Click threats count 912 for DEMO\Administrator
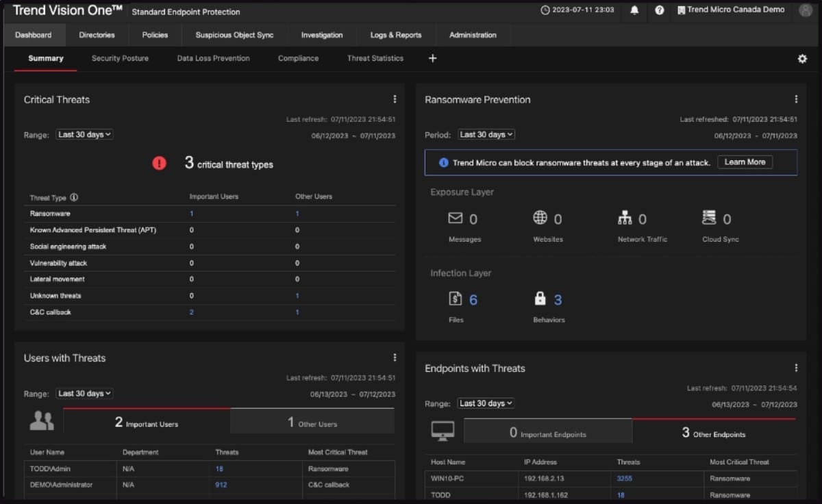Image resolution: width=822 pixels, height=504 pixels. click(221, 485)
